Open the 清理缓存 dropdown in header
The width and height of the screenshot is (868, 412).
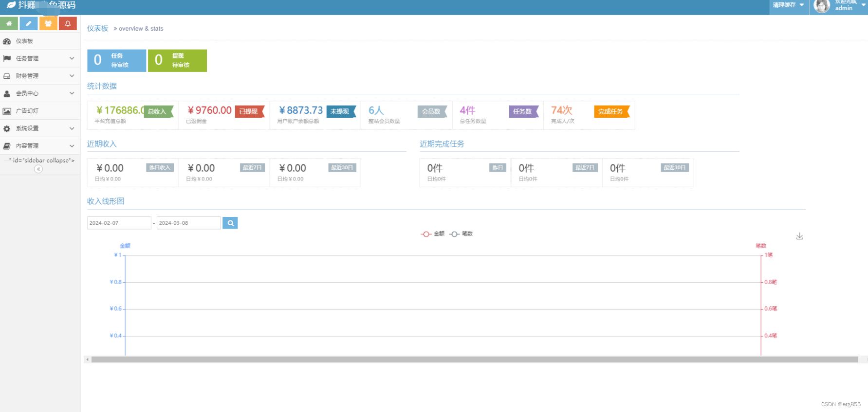pos(788,5)
